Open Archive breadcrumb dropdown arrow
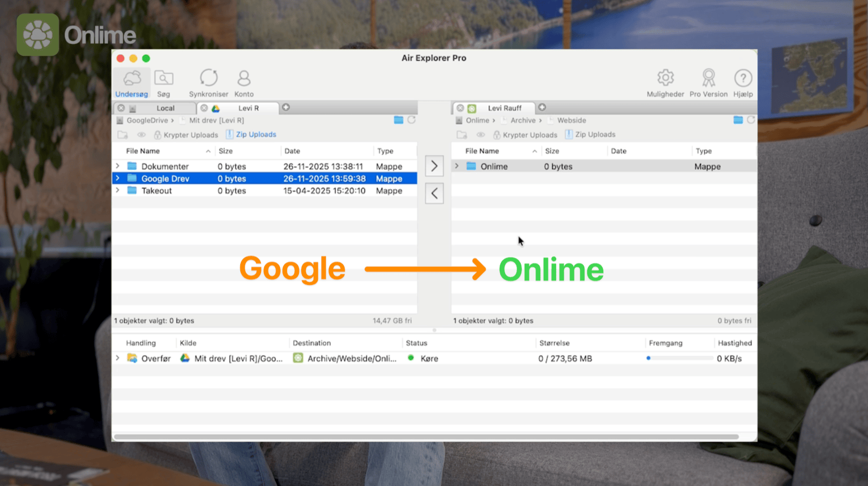Image resolution: width=868 pixels, height=486 pixels. point(540,120)
